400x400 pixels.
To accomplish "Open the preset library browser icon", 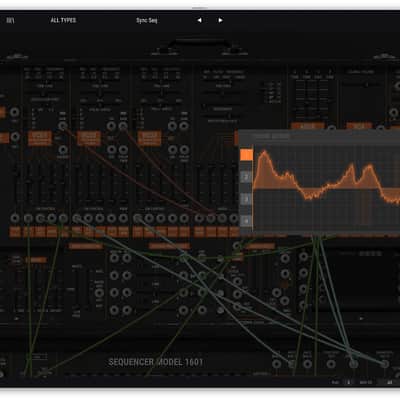I will pyautogui.click(x=10, y=20).
